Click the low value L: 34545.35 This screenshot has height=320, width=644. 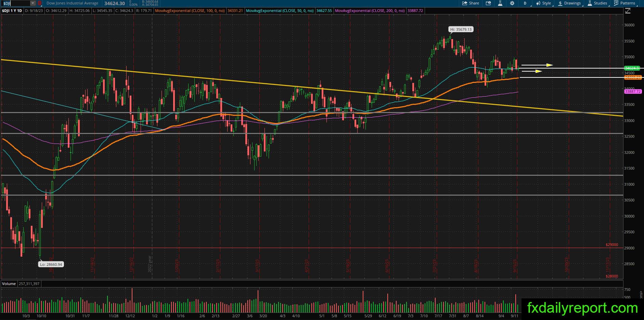pos(103,11)
